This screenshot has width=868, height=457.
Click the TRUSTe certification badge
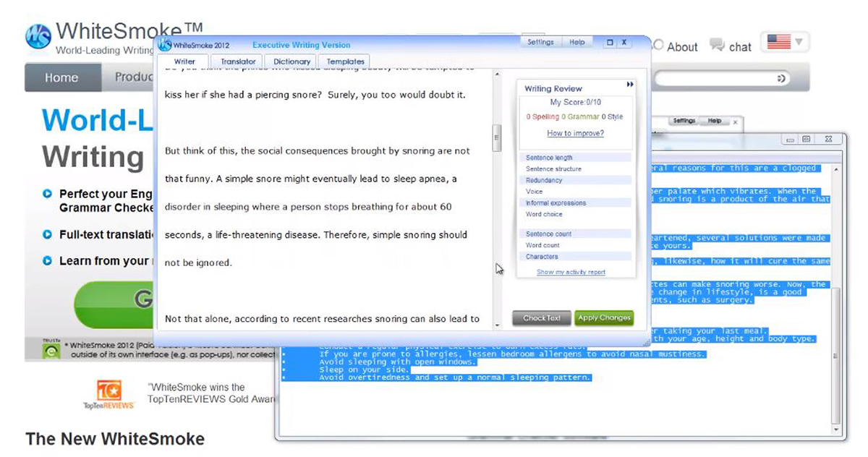tap(51, 350)
